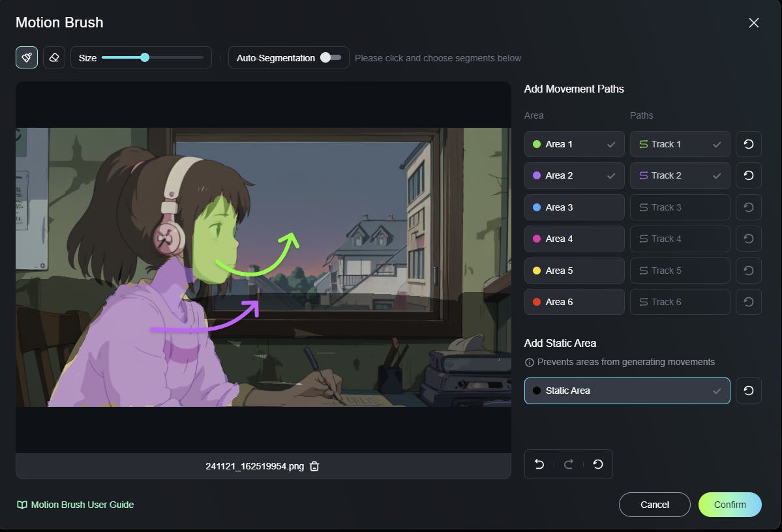Click the Track 2 path icon
This screenshot has width=782, height=532.
click(643, 175)
